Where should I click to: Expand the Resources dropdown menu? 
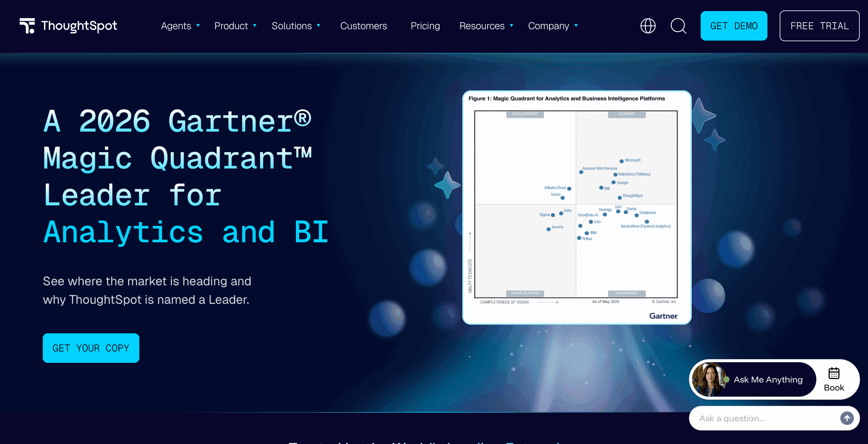486,26
